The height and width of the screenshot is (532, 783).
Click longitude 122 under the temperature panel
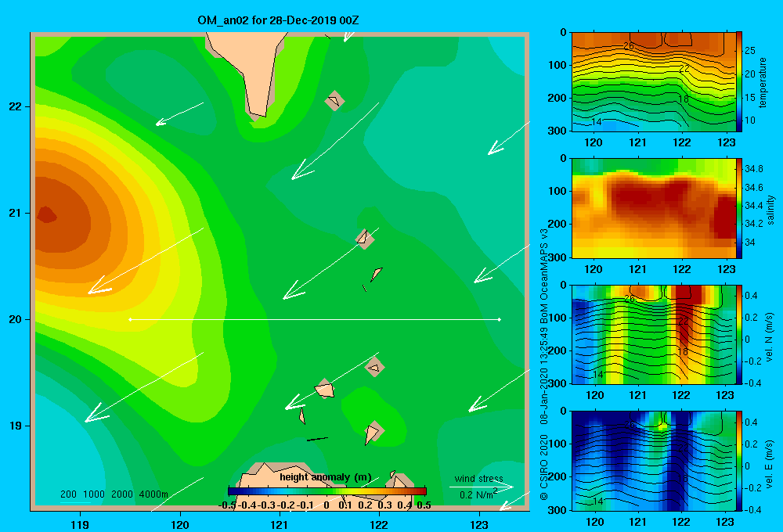tap(682, 142)
